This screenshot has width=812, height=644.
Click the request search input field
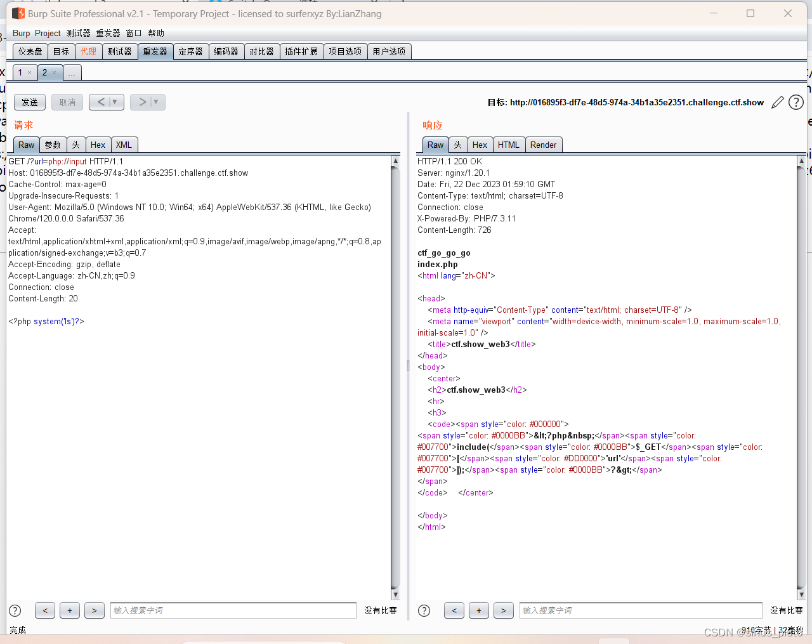click(x=233, y=610)
